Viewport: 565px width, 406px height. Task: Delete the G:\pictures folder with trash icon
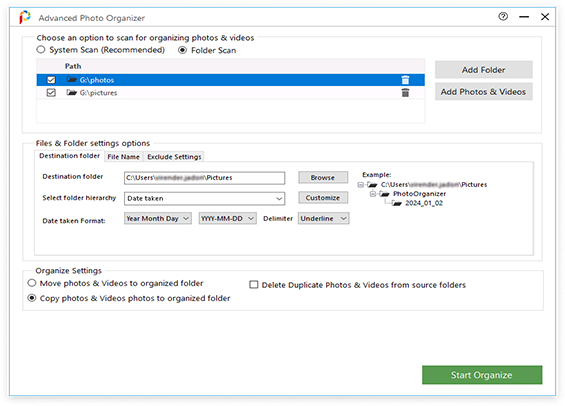[405, 93]
